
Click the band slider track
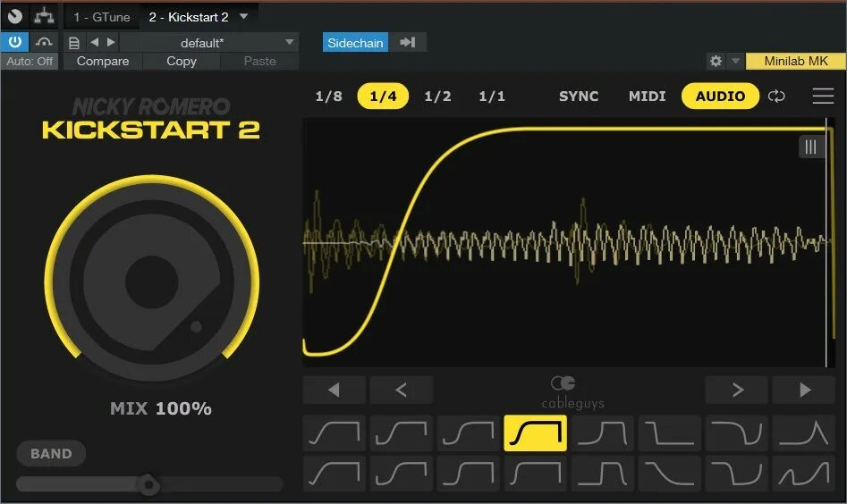click(x=149, y=484)
